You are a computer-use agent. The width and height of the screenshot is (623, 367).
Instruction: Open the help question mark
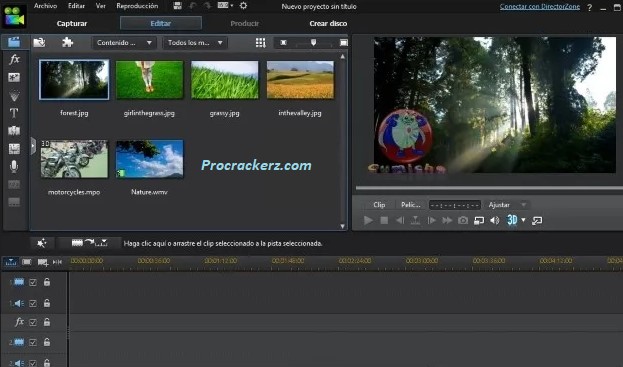coord(590,7)
